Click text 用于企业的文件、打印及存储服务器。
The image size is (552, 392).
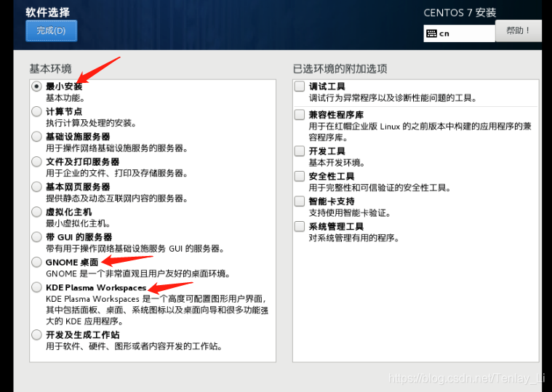(x=117, y=173)
